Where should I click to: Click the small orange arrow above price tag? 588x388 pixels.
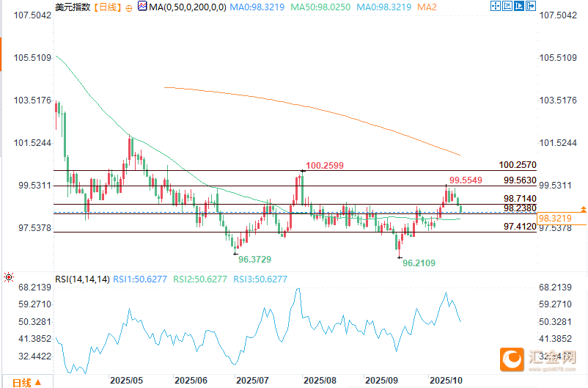(583, 209)
